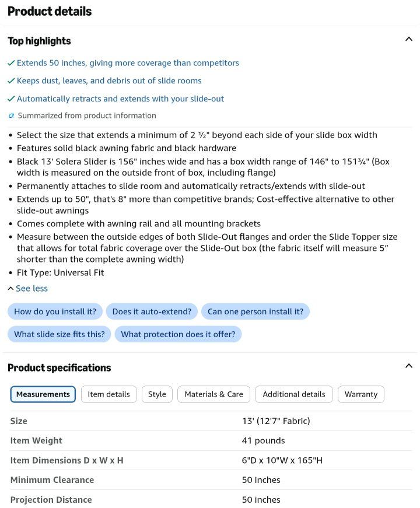Click the checkmark beside 'Automatically retracts and extends'

(11, 99)
